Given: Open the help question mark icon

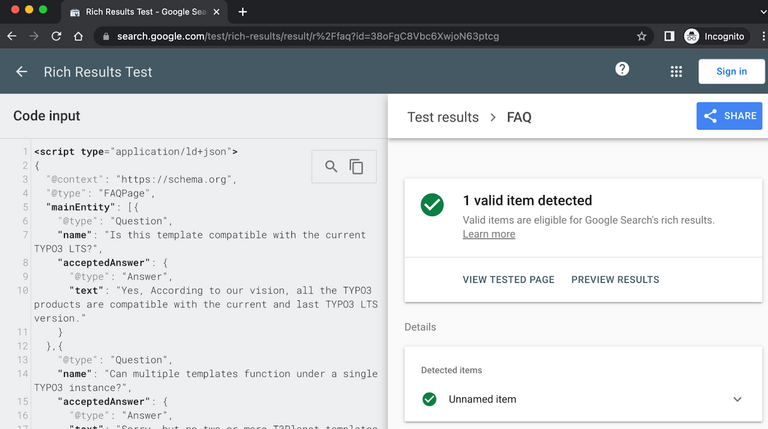Looking at the screenshot, I should 622,69.
